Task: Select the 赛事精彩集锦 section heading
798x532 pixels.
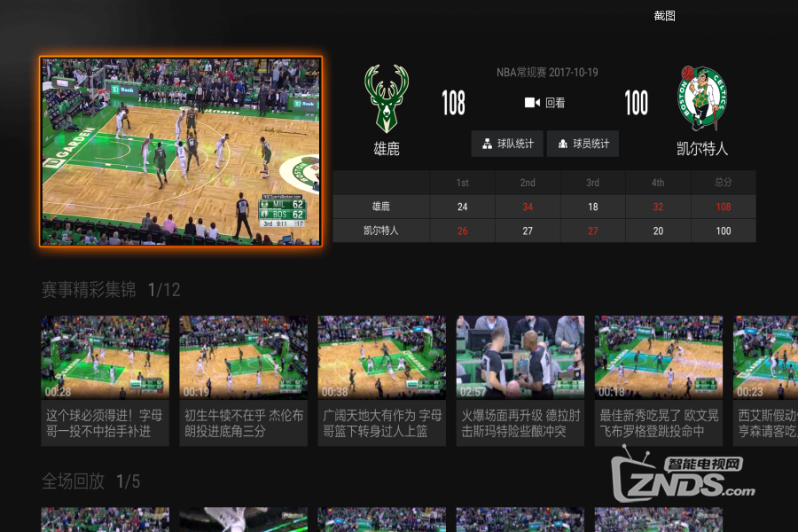Action: 89,290
